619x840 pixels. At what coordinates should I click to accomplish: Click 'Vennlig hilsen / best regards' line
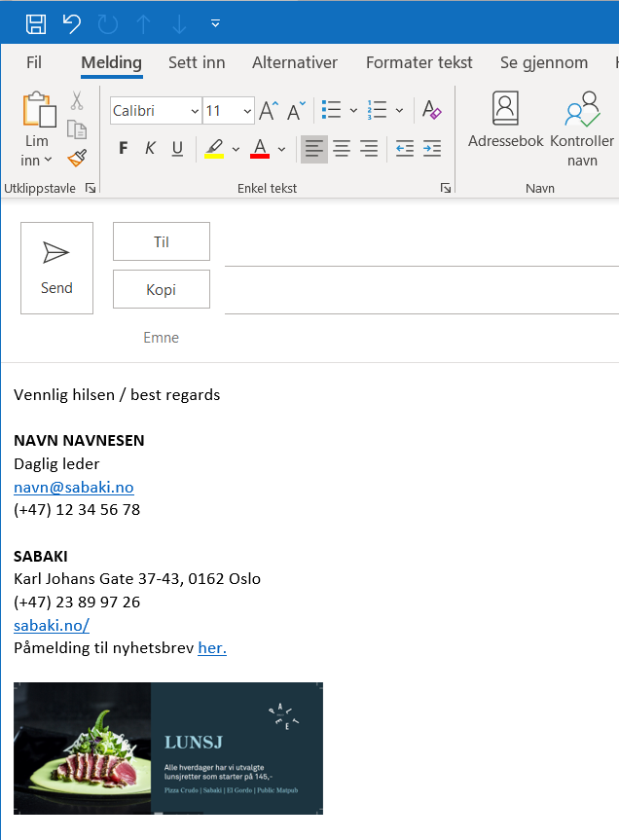117,395
